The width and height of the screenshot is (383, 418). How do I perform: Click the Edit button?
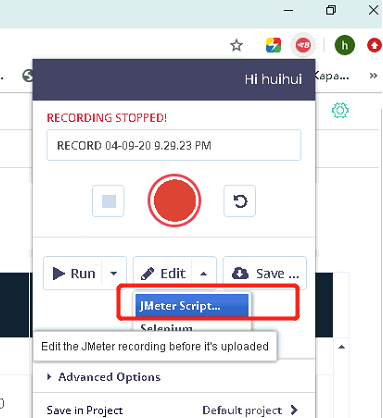coord(163,273)
